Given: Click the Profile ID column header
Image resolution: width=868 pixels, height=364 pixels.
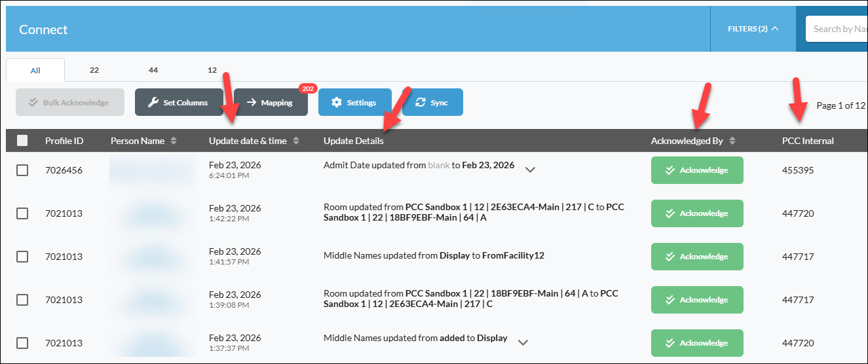Looking at the screenshot, I should [64, 141].
